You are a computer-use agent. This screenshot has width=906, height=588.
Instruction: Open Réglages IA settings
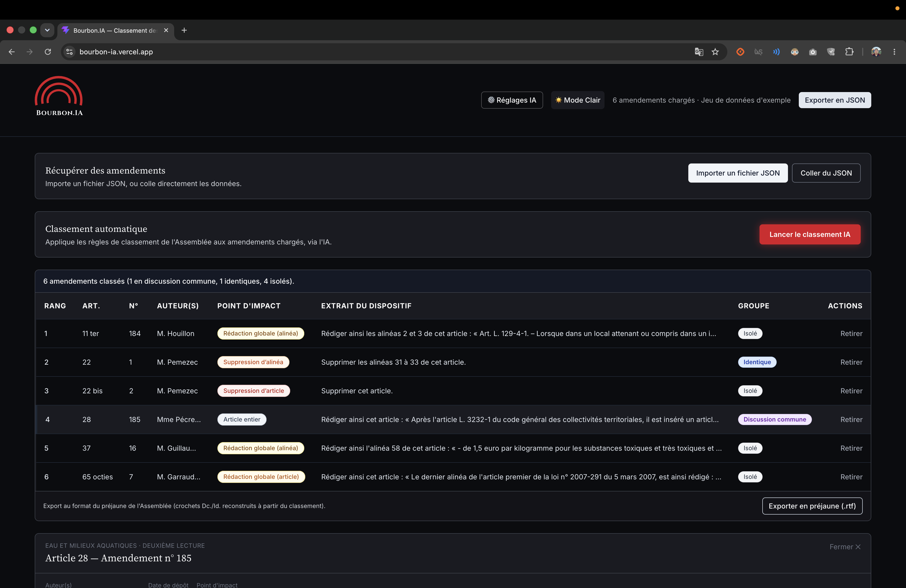click(512, 100)
